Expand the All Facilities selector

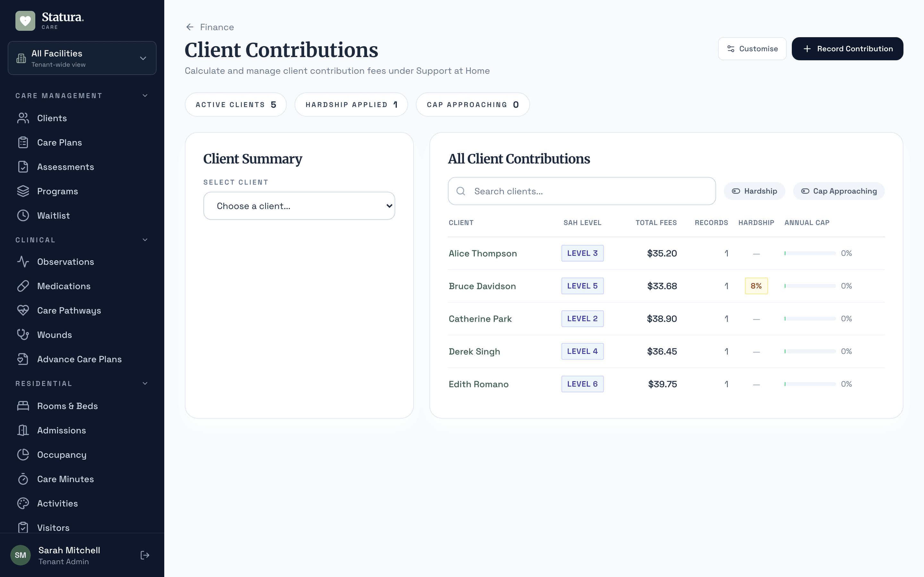82,58
